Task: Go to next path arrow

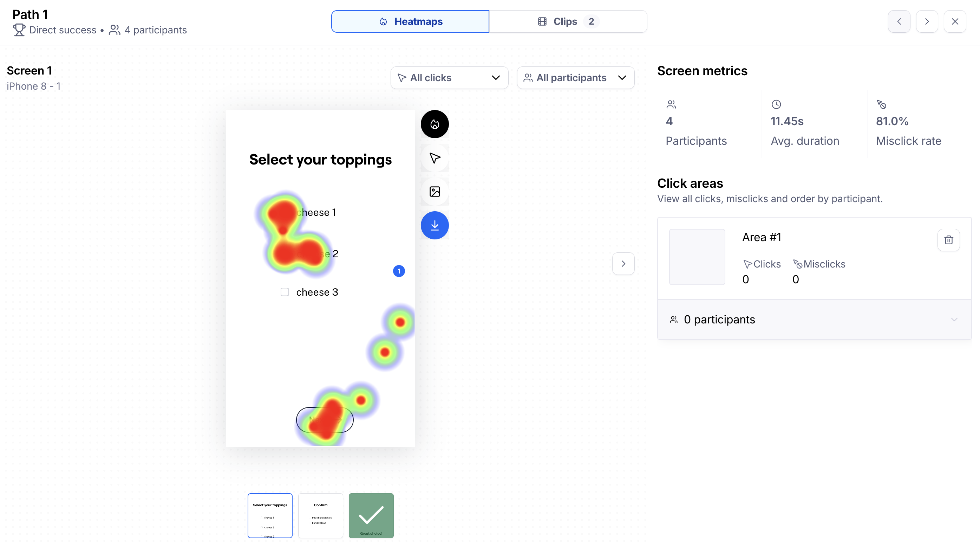Action: pos(927,22)
